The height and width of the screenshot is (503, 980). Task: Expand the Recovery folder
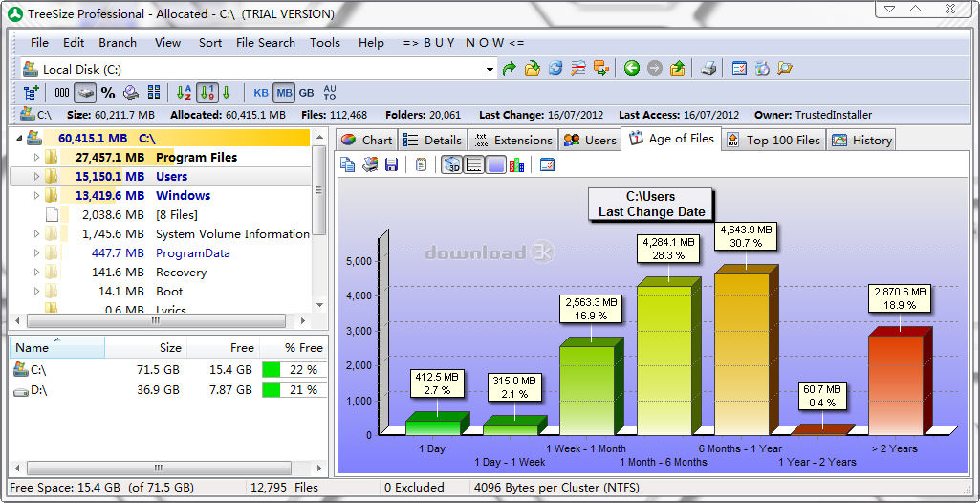click(36, 273)
